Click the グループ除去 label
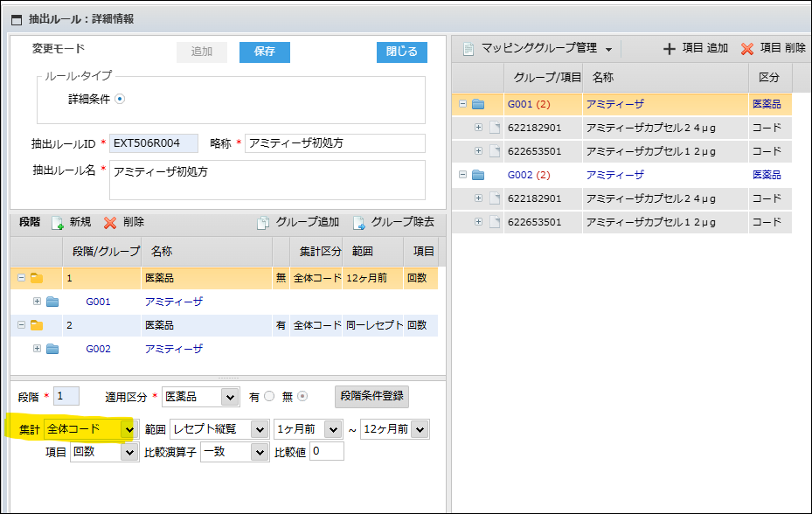This screenshot has height=514, width=812. coord(402,222)
